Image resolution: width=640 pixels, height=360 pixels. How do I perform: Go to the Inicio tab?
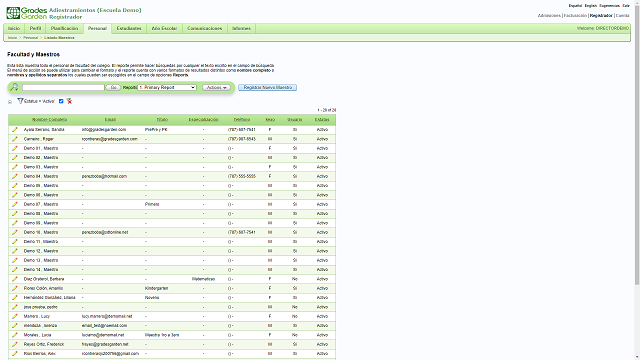pyautogui.click(x=14, y=28)
